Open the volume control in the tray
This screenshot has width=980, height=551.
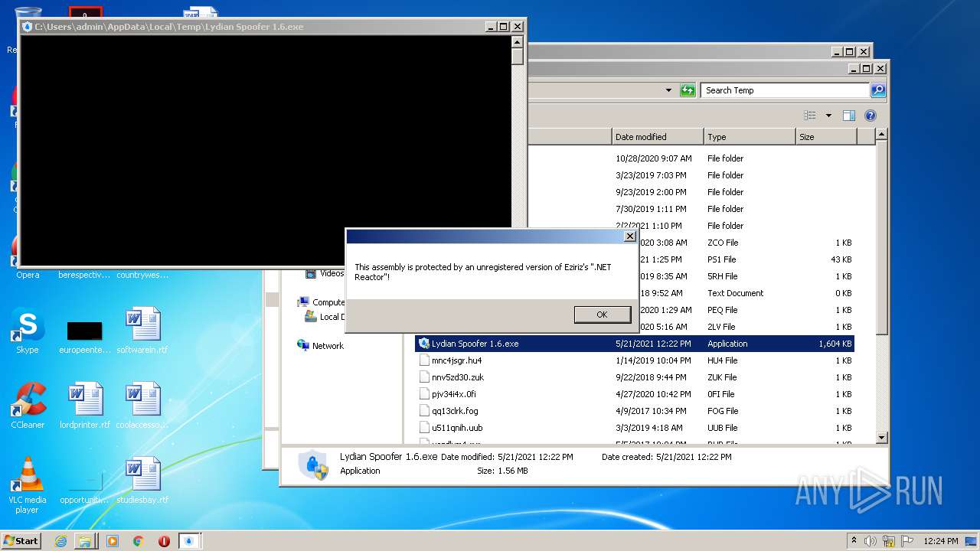[x=871, y=540]
